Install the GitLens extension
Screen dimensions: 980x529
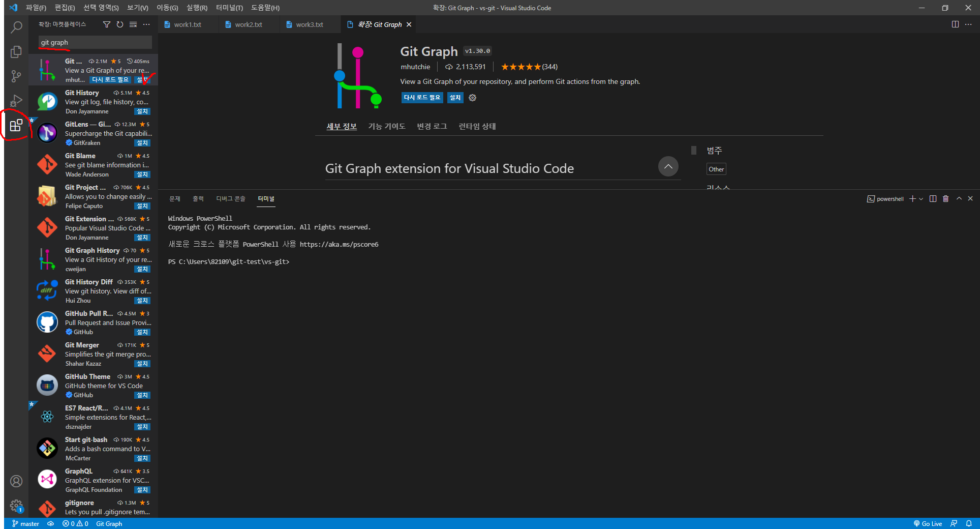(142, 143)
